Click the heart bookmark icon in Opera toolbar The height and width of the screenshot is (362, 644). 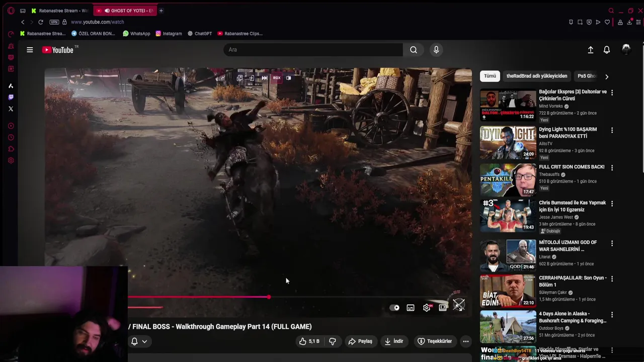pos(607,22)
